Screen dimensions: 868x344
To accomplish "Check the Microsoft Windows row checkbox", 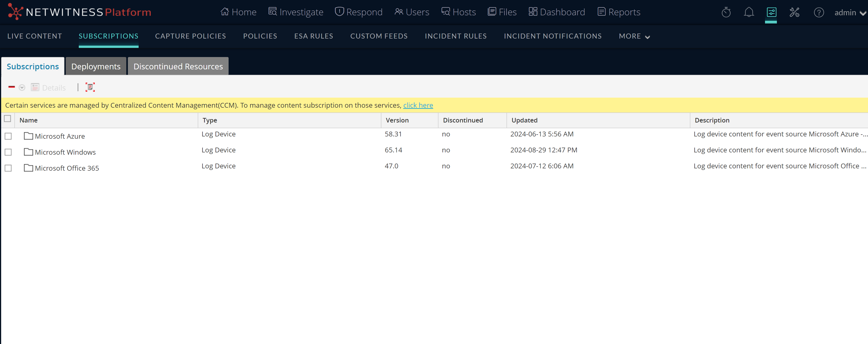I will tap(8, 152).
